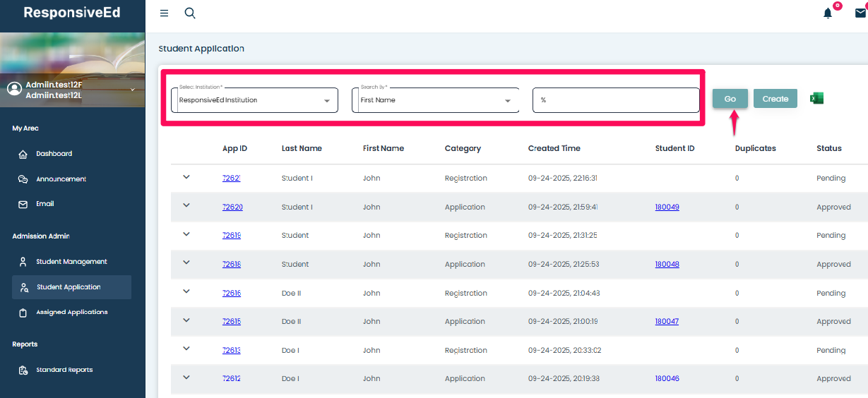Open Dashboard from the sidebar
This screenshot has height=398, width=868.
[x=54, y=154]
